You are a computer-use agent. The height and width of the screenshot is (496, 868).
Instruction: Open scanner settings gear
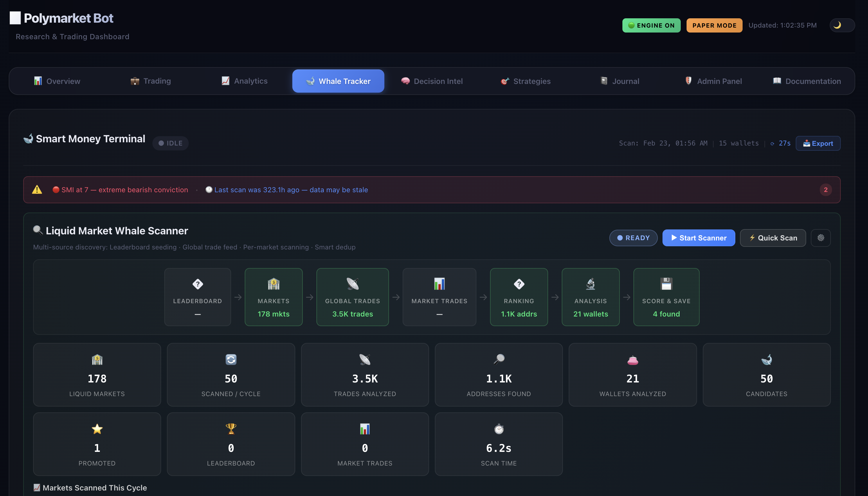tap(820, 238)
